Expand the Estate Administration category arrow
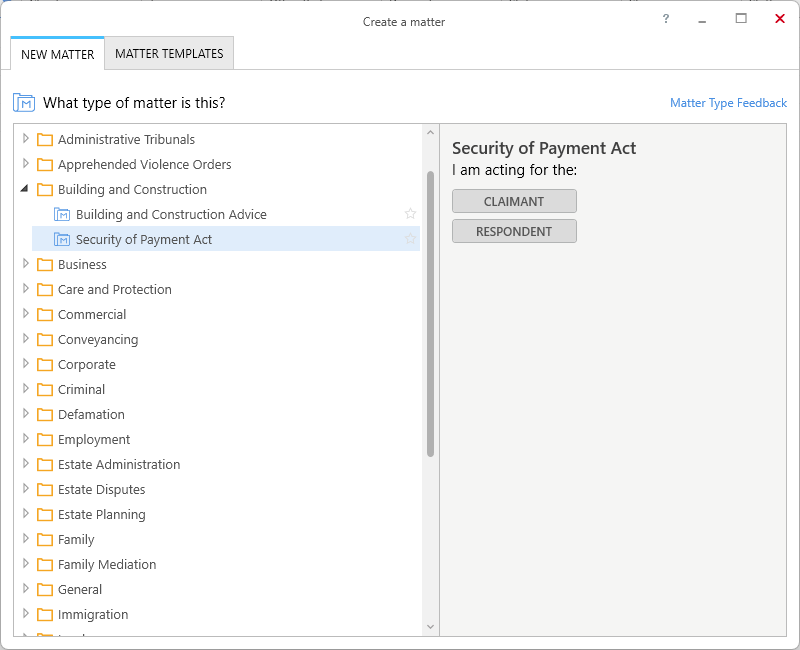 26,463
